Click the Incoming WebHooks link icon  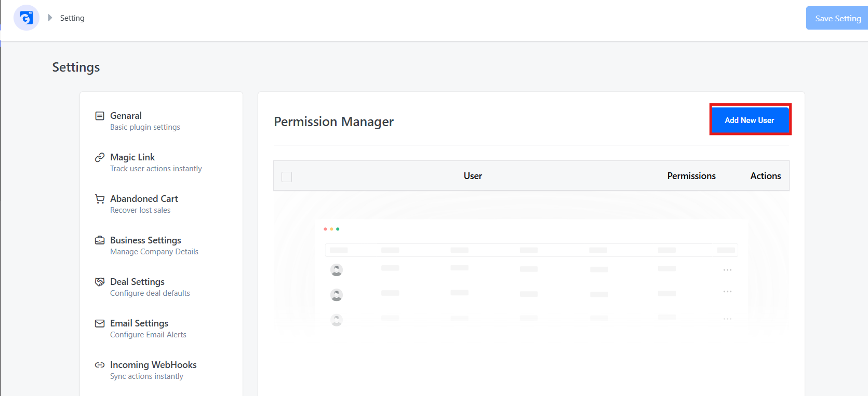[x=100, y=365]
